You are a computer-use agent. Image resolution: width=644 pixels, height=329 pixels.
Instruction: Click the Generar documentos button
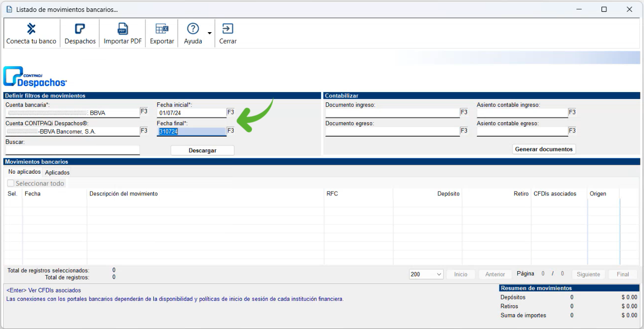point(544,149)
